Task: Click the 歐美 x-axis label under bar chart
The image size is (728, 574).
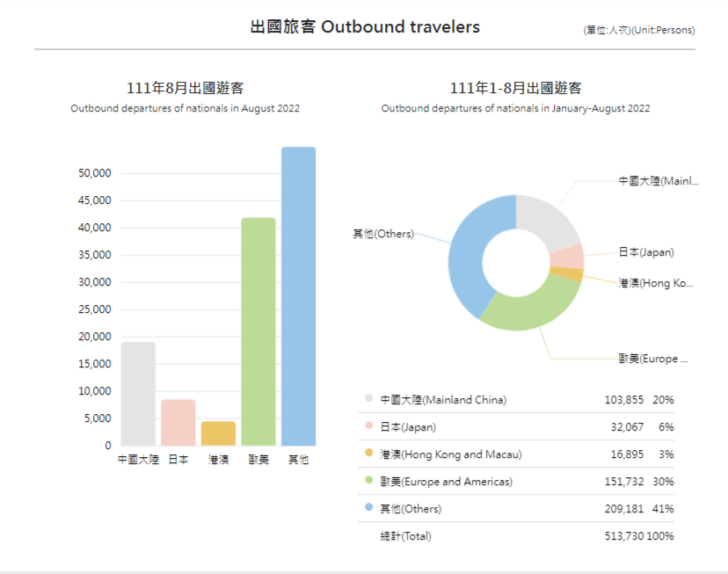Action: [258, 460]
